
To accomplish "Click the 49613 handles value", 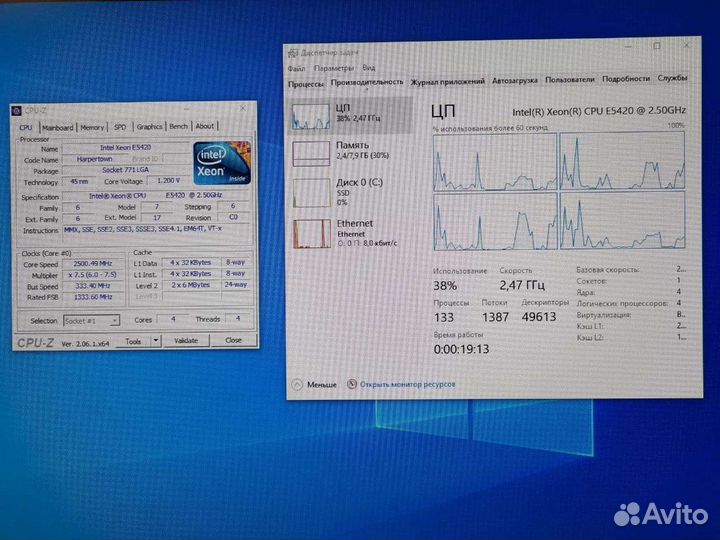I will click(539, 316).
